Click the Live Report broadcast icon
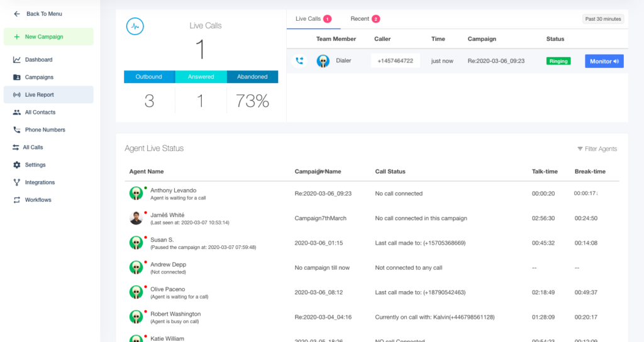 click(16, 95)
